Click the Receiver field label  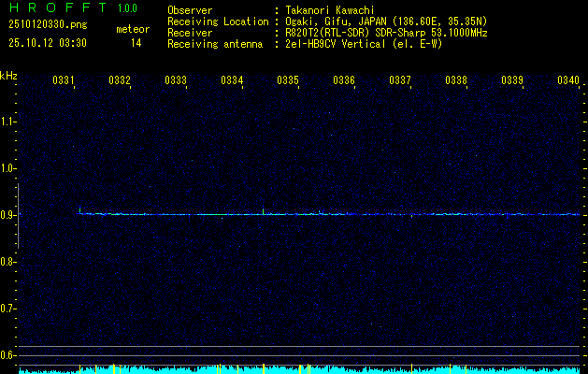(x=190, y=33)
